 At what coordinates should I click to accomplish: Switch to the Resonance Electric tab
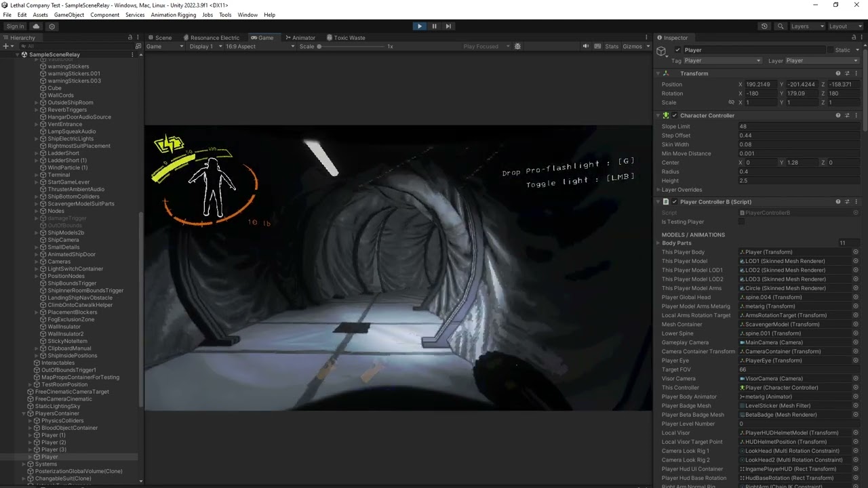click(x=211, y=37)
